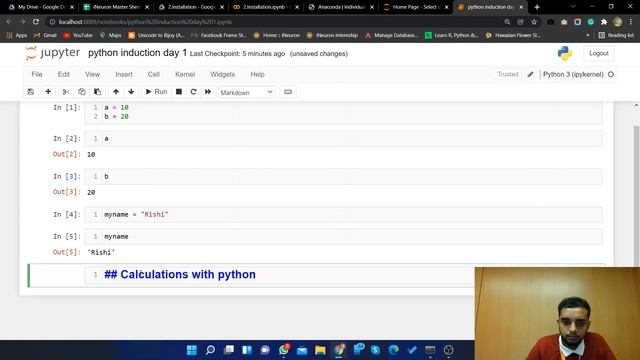640x360 pixels.
Task: Insert a cell below with plus icon
Action: coord(48,92)
